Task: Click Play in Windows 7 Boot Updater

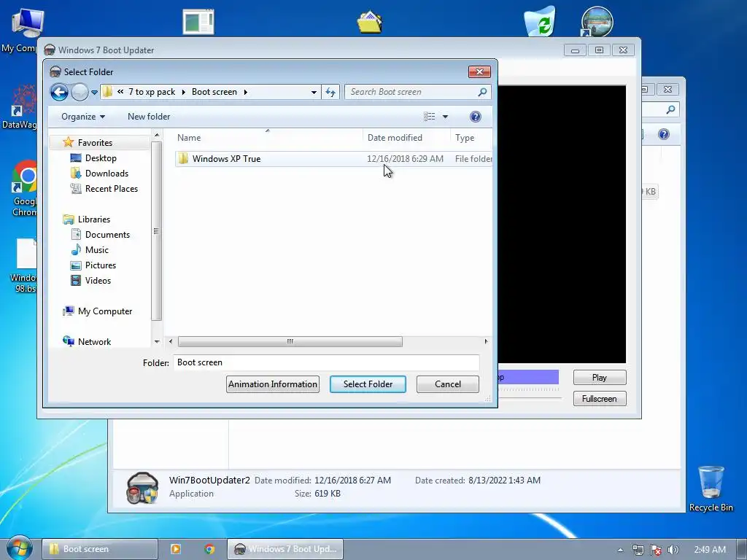Action: tap(600, 378)
